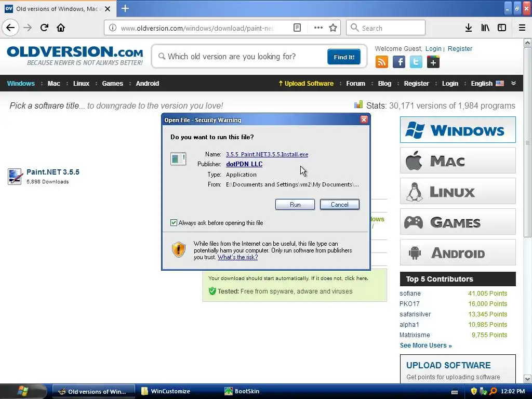Open the Windows Start button
The image size is (532, 399).
pyautogui.click(x=23, y=391)
